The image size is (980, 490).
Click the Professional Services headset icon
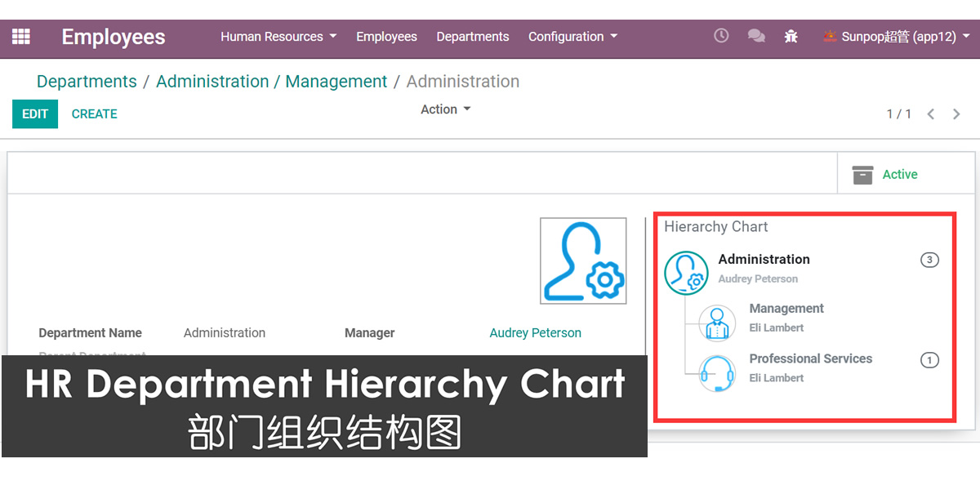(x=717, y=373)
